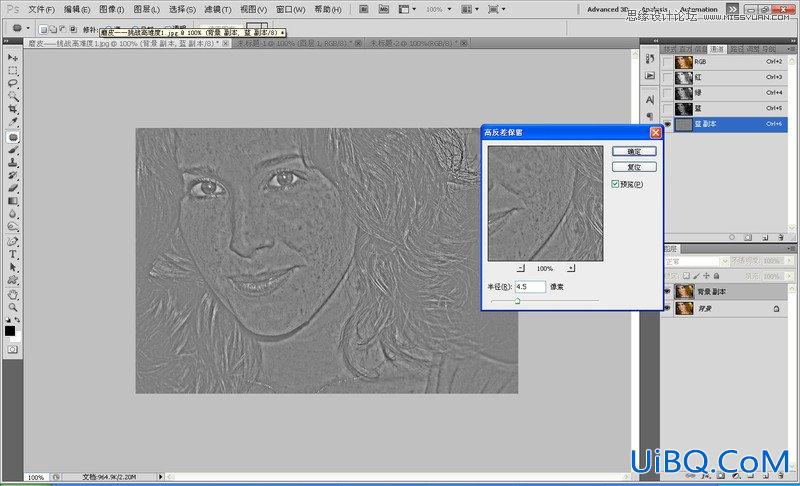800x486 pixels.
Task: Select the Hand tool
Action: [x=13, y=295]
